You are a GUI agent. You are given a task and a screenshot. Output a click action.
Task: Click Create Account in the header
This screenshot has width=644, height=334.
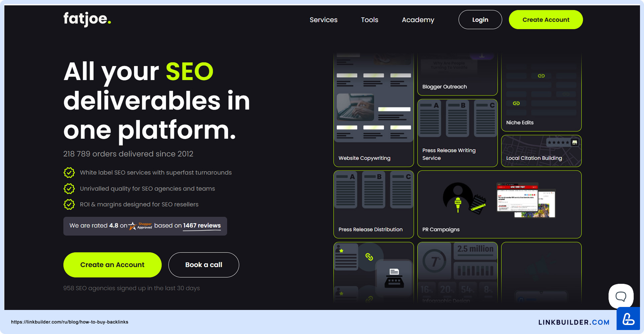(x=545, y=20)
